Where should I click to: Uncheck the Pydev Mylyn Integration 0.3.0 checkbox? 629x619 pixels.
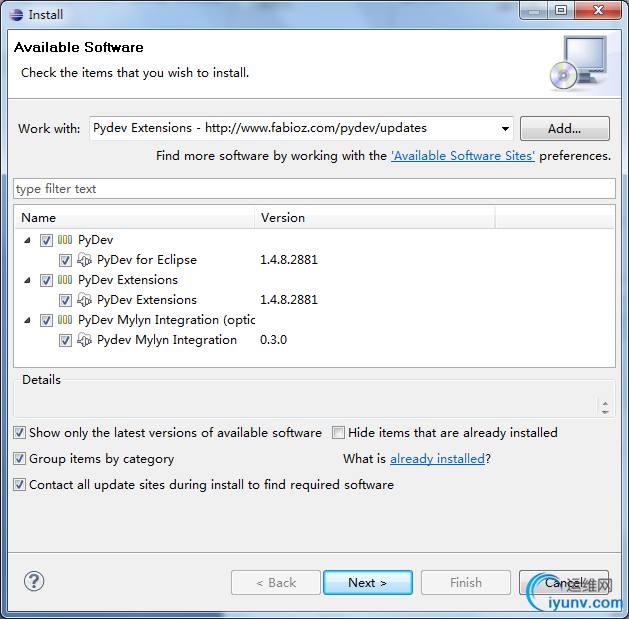point(65,340)
